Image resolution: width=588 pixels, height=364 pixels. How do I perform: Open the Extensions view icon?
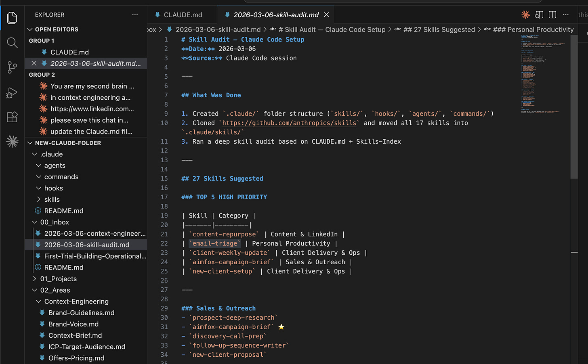(12, 117)
